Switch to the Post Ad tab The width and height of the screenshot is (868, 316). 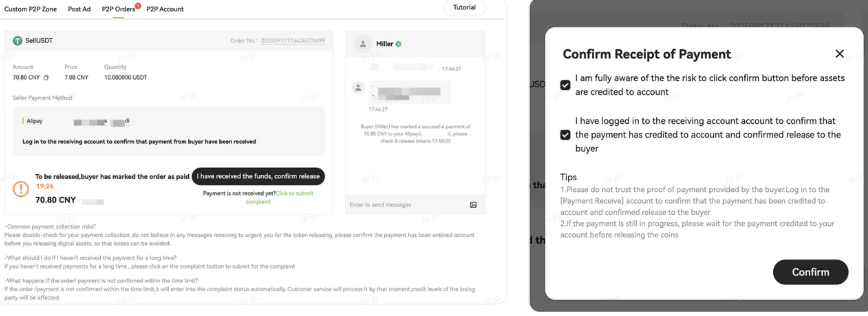point(79,9)
